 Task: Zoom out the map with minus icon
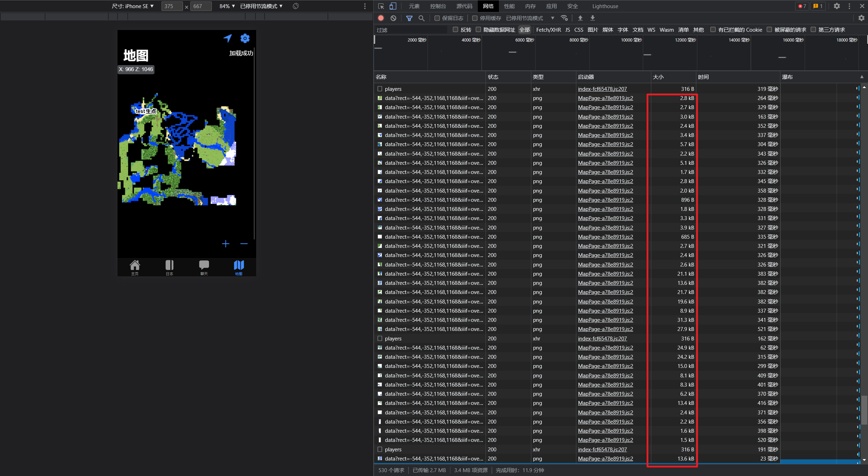point(244,244)
